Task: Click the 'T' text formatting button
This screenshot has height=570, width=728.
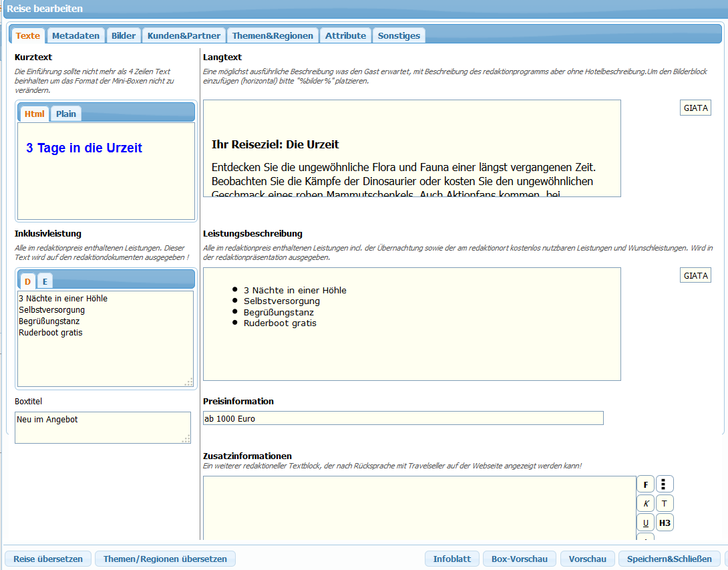Action: 664,504
